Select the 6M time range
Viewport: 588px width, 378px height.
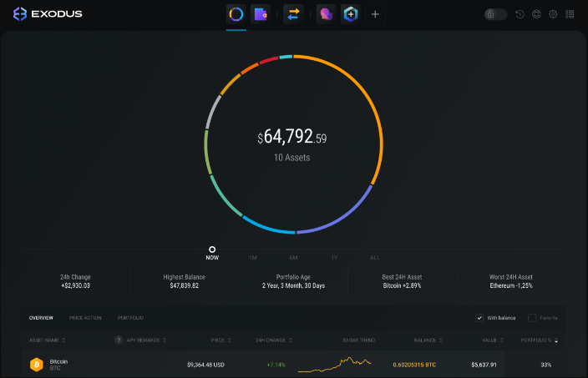[x=294, y=257]
